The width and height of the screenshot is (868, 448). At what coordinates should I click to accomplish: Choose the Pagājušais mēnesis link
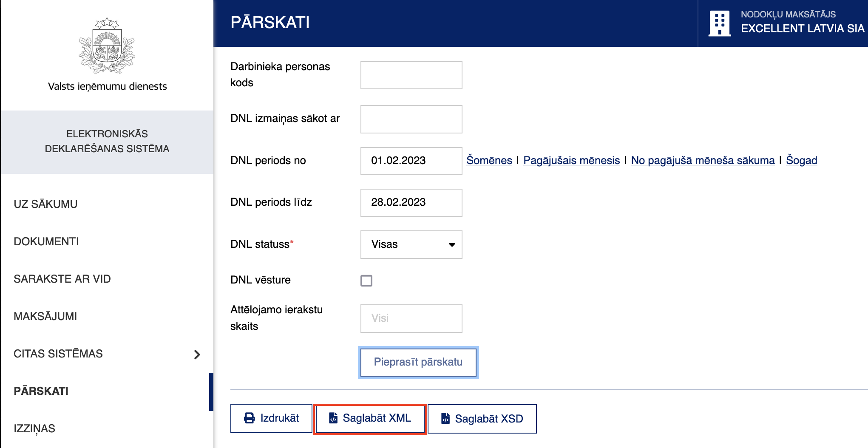pyautogui.click(x=571, y=160)
